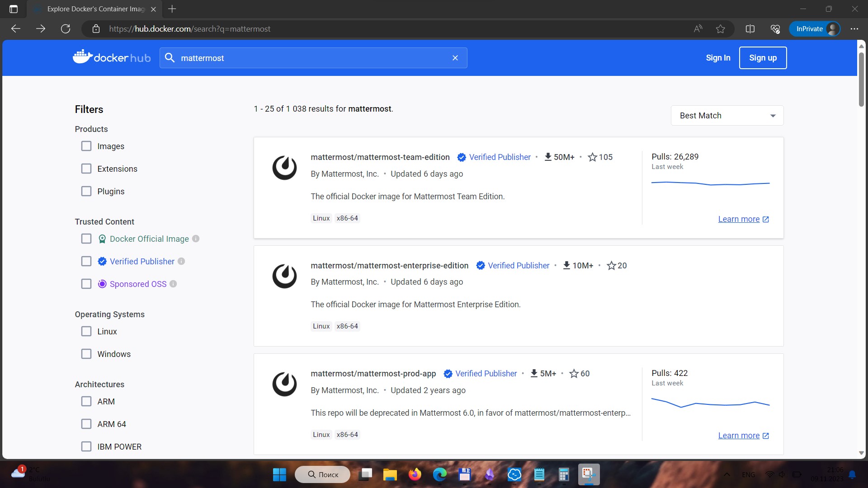Click the favorites star in address bar
Screen dimensions: 868x488
coord(721,29)
